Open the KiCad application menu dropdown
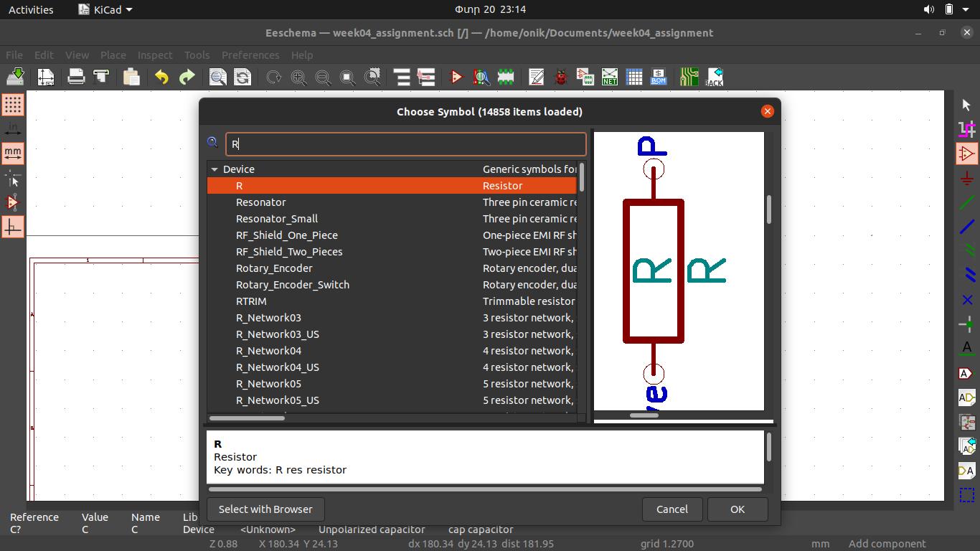The height and width of the screenshot is (551, 980). point(105,9)
